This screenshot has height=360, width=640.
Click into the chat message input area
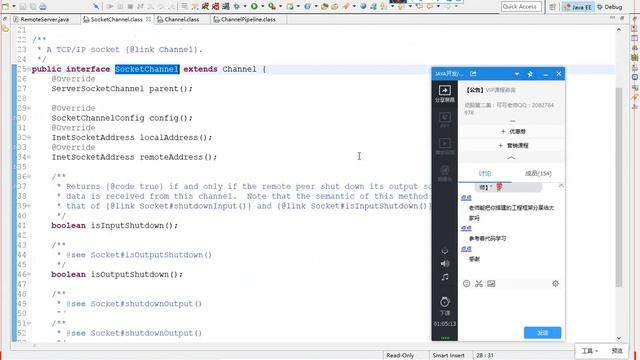click(x=511, y=307)
